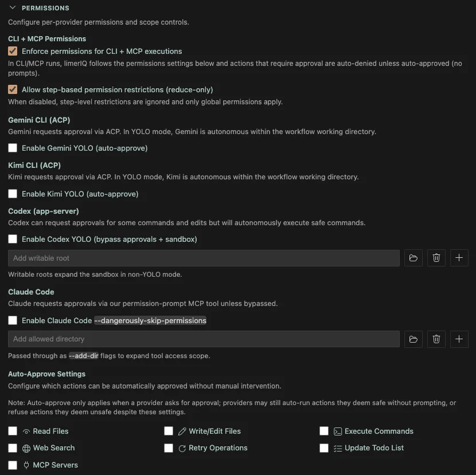Viewport: 476px width, 475px height.
Task: Enable Gemini YOLO auto-approve
Action: 13,148
